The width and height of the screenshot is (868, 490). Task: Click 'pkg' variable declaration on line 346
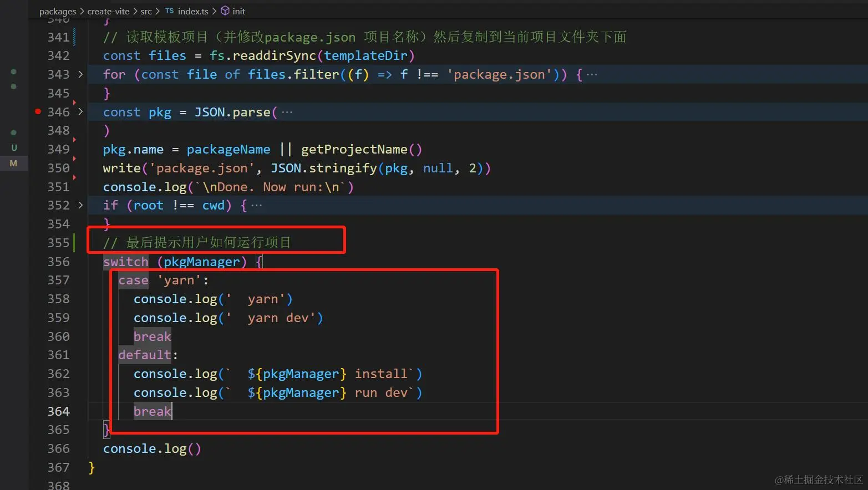point(160,112)
